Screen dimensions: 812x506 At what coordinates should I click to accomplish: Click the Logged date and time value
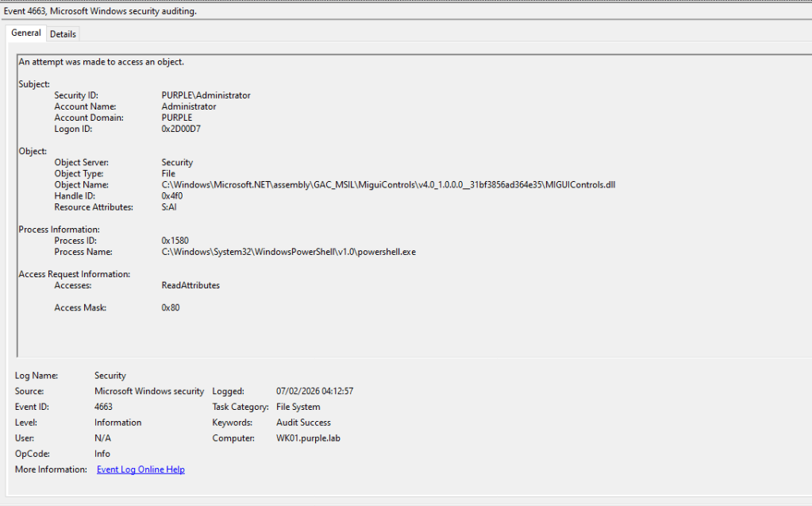314,392
